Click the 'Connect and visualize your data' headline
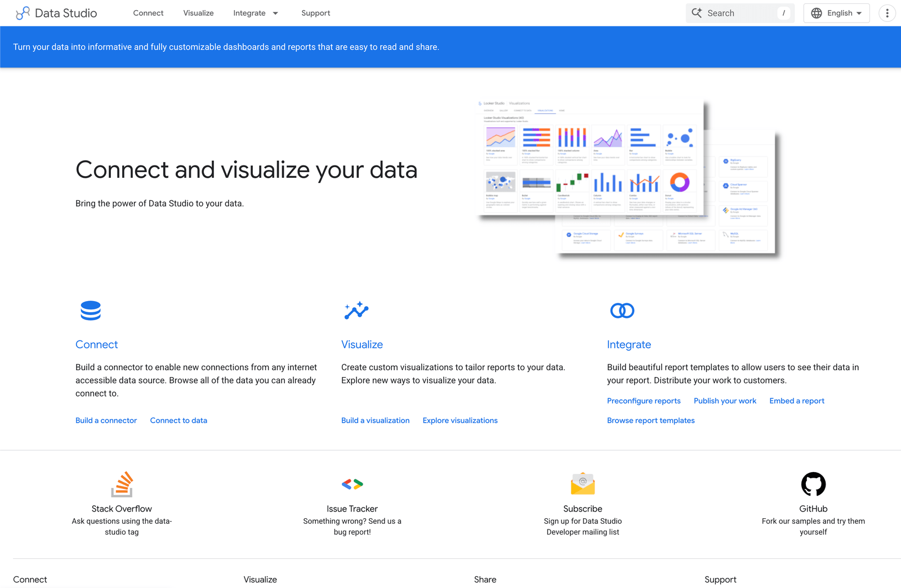This screenshot has height=588, width=901. pyautogui.click(x=247, y=170)
